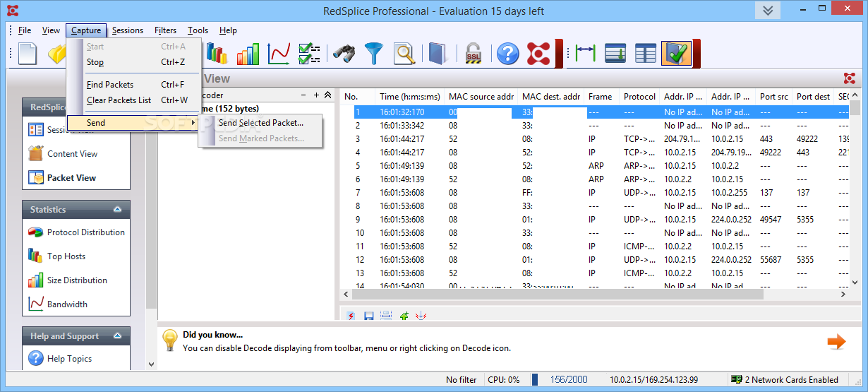
Task: Choose Clear Packets List menu entry
Action: (x=134, y=100)
